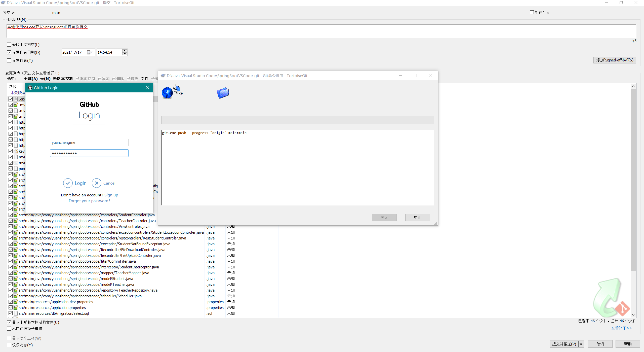This screenshot has width=644, height=352.
Task: Click the file icon beside TeacherRepository.java
Action: [16, 290]
